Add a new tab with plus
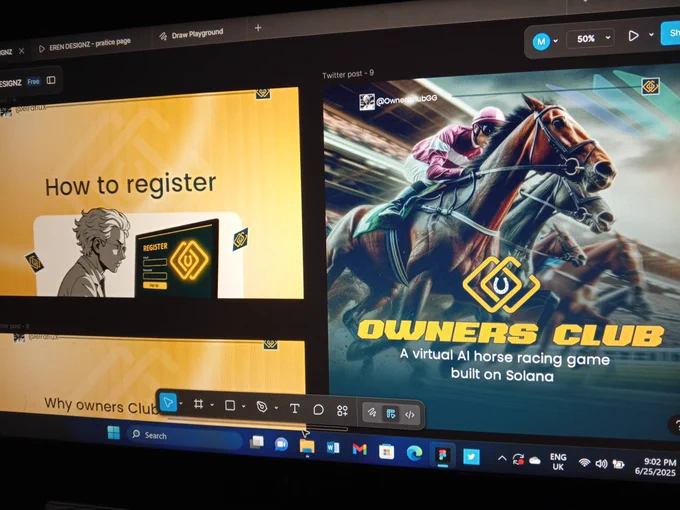The height and width of the screenshot is (510, 680). pyautogui.click(x=258, y=28)
